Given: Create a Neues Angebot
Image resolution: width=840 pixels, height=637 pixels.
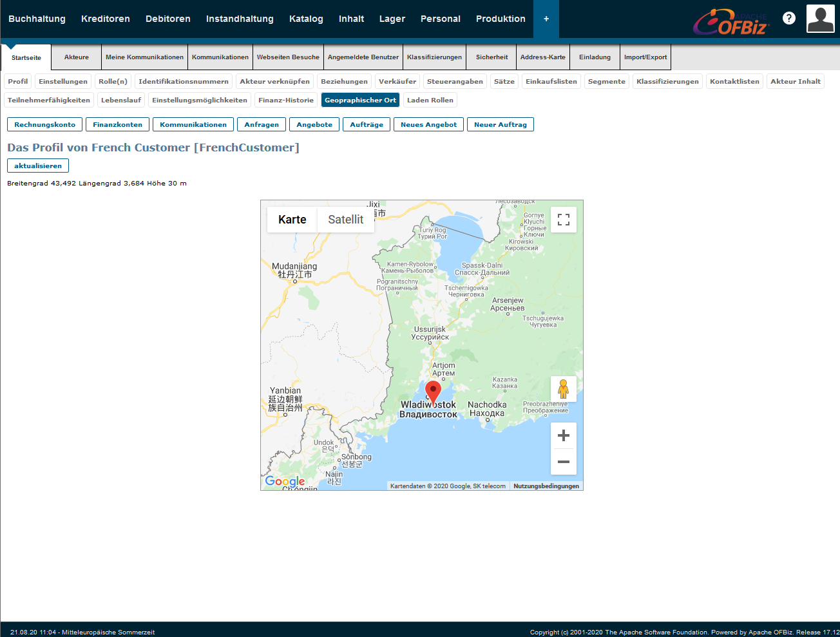Looking at the screenshot, I should 428,124.
